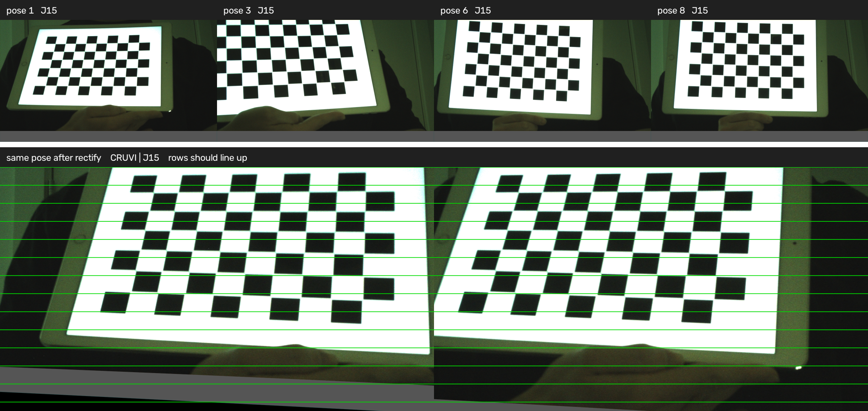Image resolution: width=868 pixels, height=411 pixels.
Task: Click the right rectified checkerboard image
Action: tap(651, 289)
